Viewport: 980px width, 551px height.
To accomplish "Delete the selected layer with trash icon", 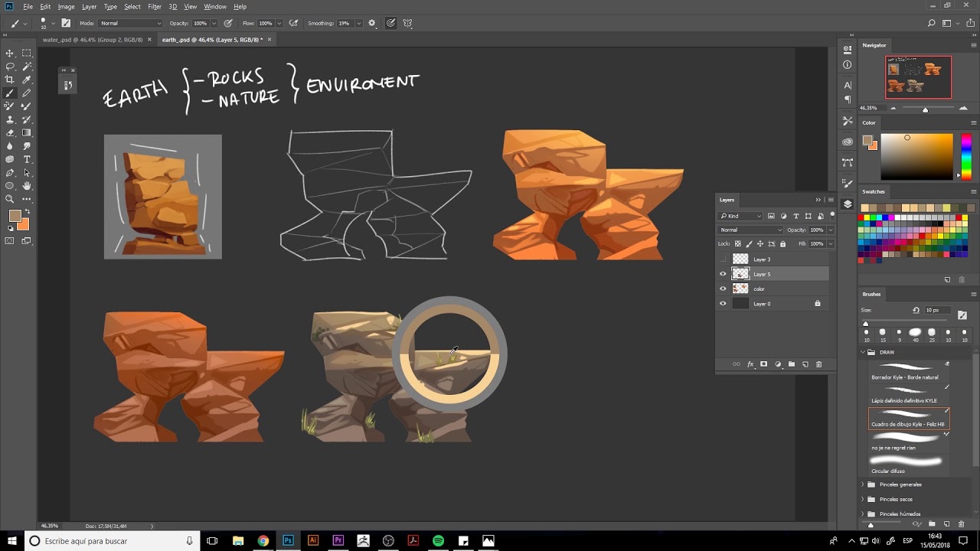I will [x=818, y=364].
